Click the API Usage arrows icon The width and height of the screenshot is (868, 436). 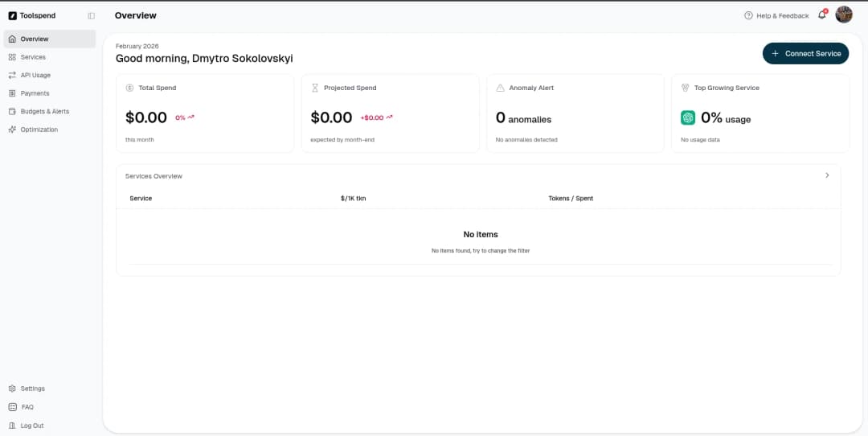(x=12, y=75)
